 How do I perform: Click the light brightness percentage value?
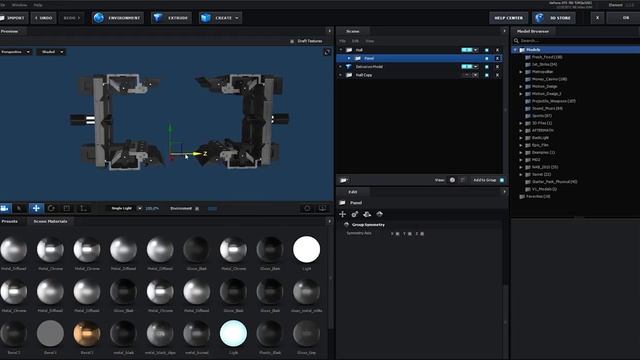(x=152, y=209)
